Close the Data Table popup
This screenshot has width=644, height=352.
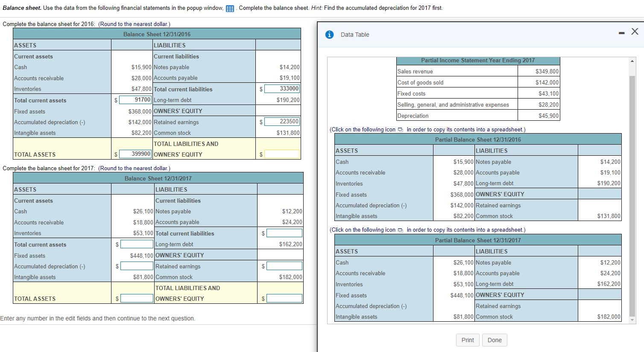(635, 31)
